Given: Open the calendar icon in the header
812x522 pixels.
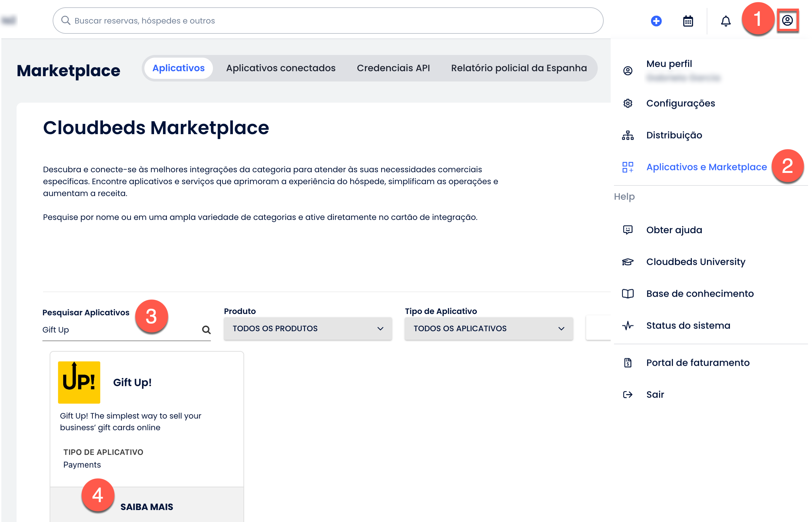Looking at the screenshot, I should (687, 21).
